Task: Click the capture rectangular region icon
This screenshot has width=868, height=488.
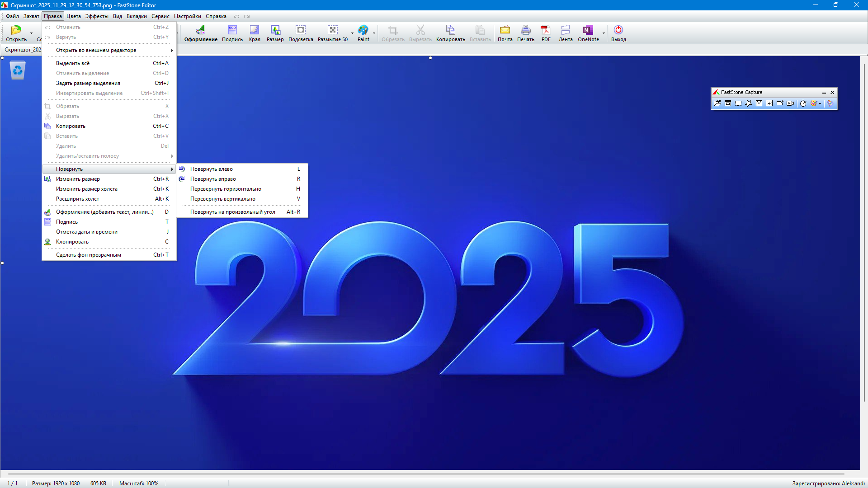Action: click(x=738, y=103)
